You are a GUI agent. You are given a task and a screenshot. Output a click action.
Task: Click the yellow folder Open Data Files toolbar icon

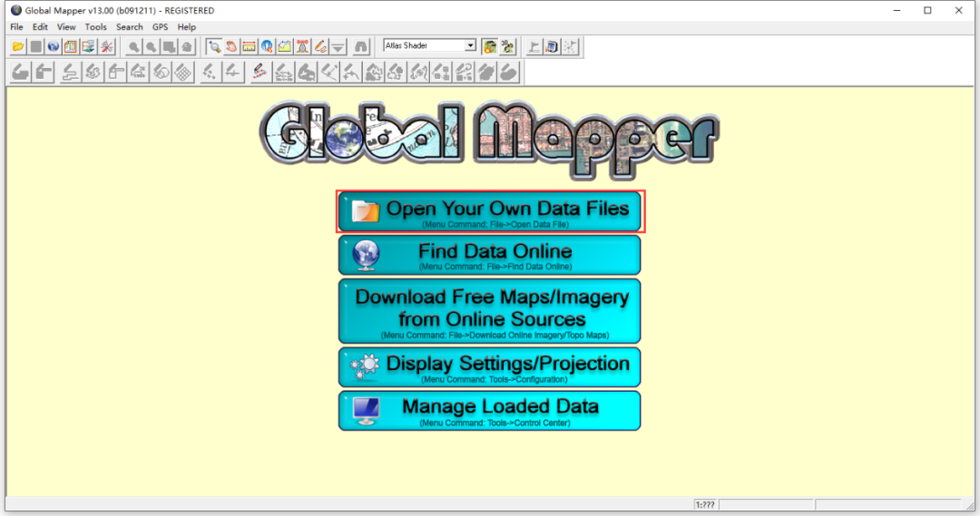[18, 46]
